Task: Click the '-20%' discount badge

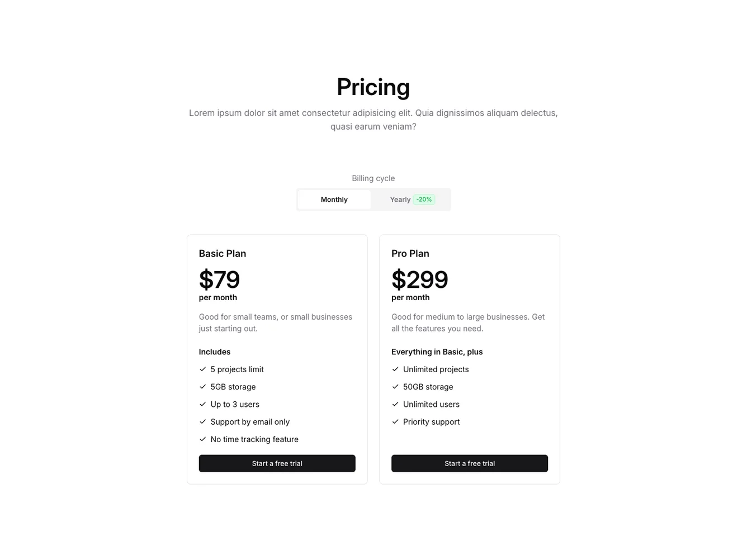Action: [424, 199]
